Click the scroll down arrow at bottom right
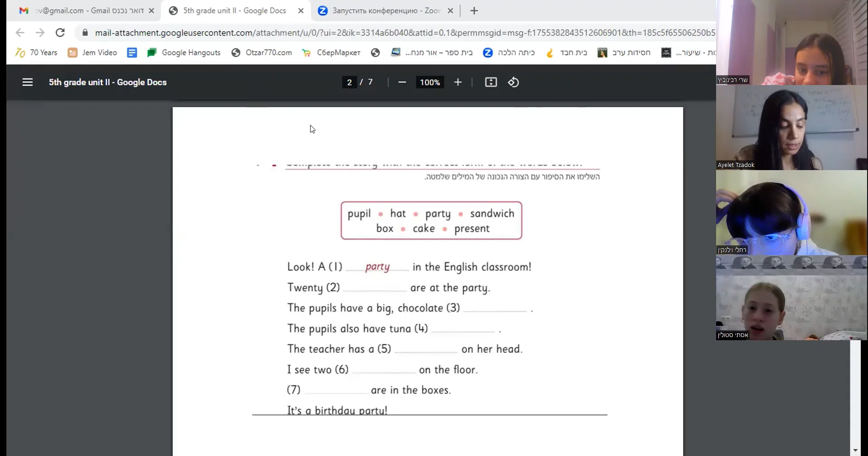Viewport: 868px width, 456px height. 855,451
